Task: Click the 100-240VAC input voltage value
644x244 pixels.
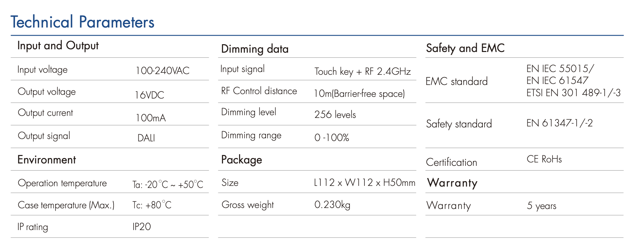Action: coord(162,71)
